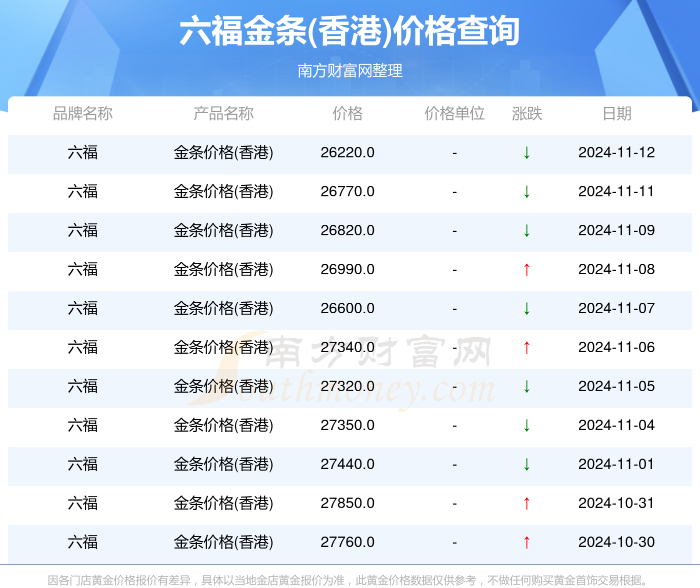700x588 pixels.
Task: Click 金条价格(香港) in the 2024-11-04 row
Action: (223, 425)
